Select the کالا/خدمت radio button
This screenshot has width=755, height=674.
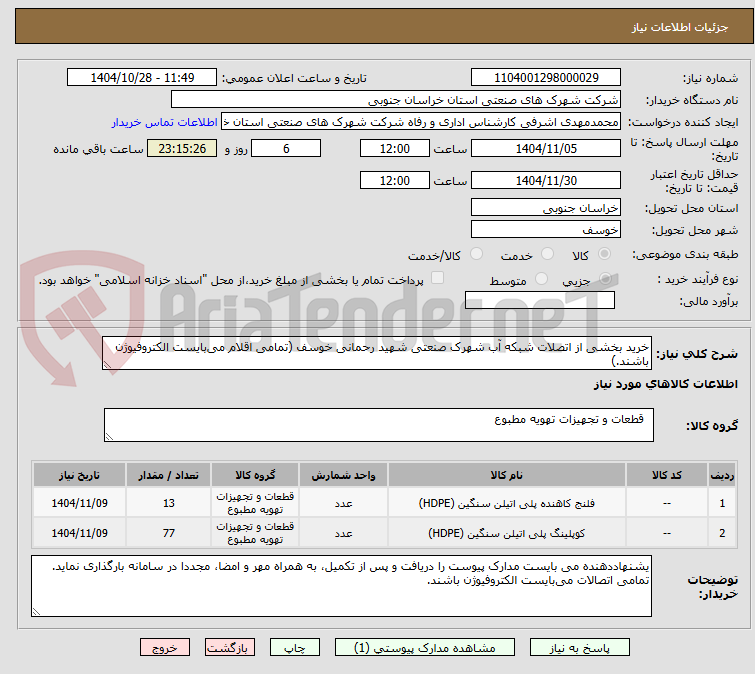(x=476, y=254)
